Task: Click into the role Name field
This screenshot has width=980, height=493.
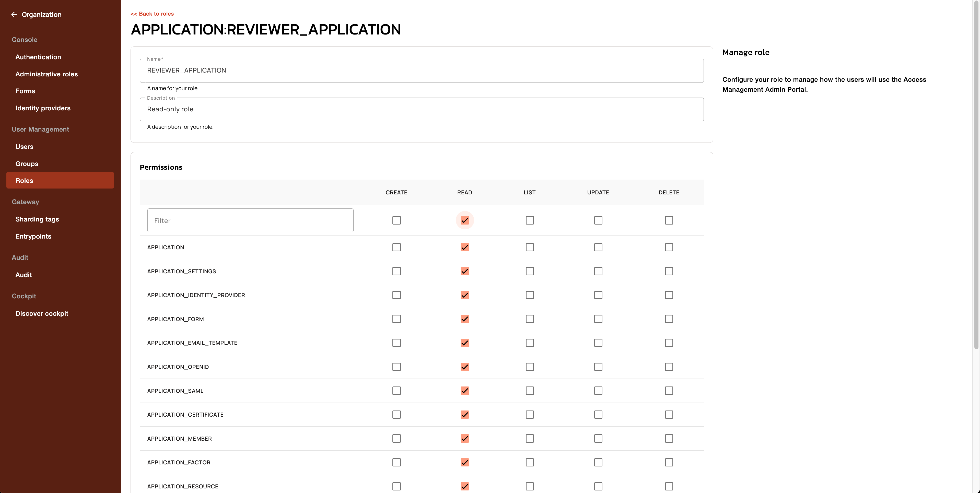Action: pos(422,71)
